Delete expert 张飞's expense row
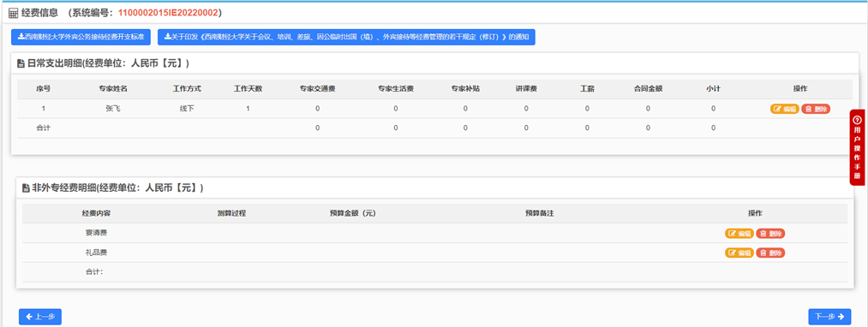Viewport: 868px width, 327px height. (816, 109)
